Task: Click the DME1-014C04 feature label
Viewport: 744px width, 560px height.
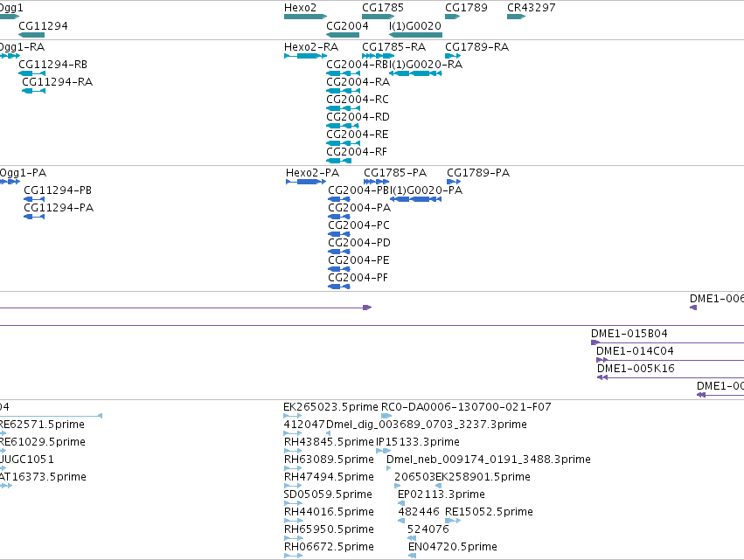Action: [x=635, y=351]
